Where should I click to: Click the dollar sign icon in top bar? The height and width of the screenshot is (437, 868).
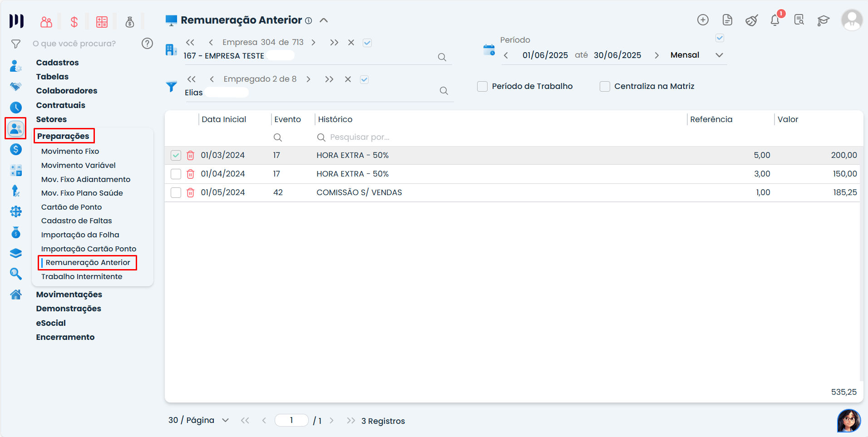(74, 22)
